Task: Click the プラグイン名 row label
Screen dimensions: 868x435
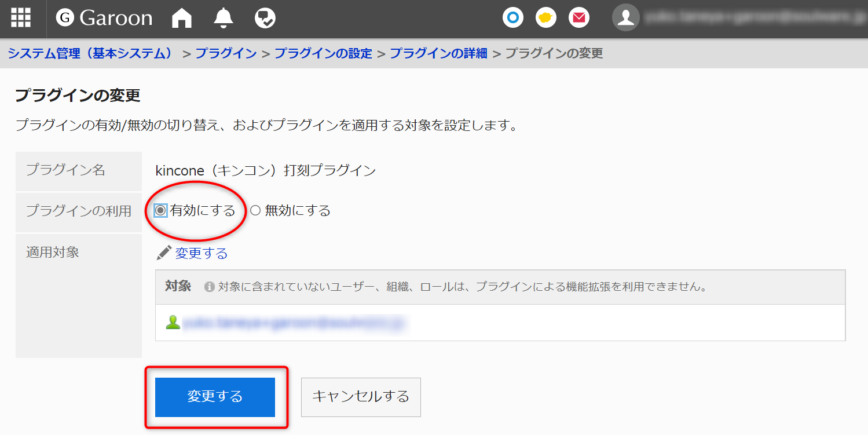Action: (x=65, y=170)
